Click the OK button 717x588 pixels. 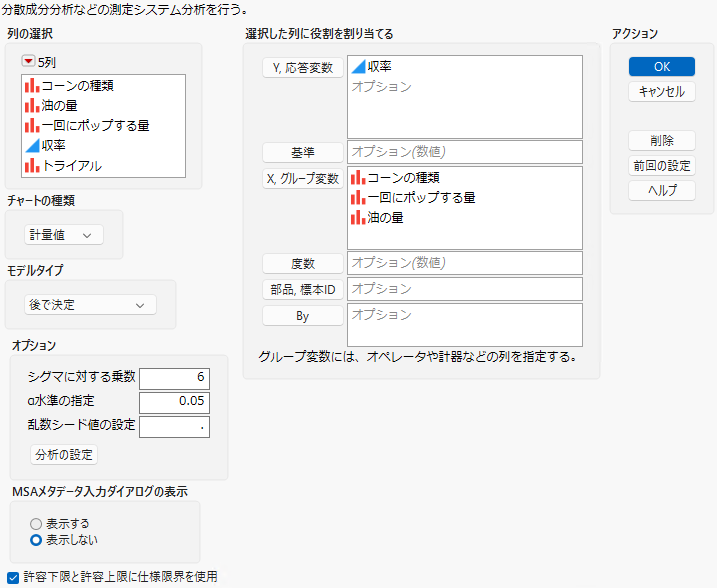(x=662, y=67)
